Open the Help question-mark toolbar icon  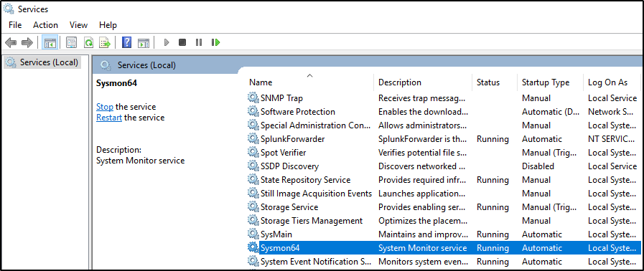pos(127,42)
